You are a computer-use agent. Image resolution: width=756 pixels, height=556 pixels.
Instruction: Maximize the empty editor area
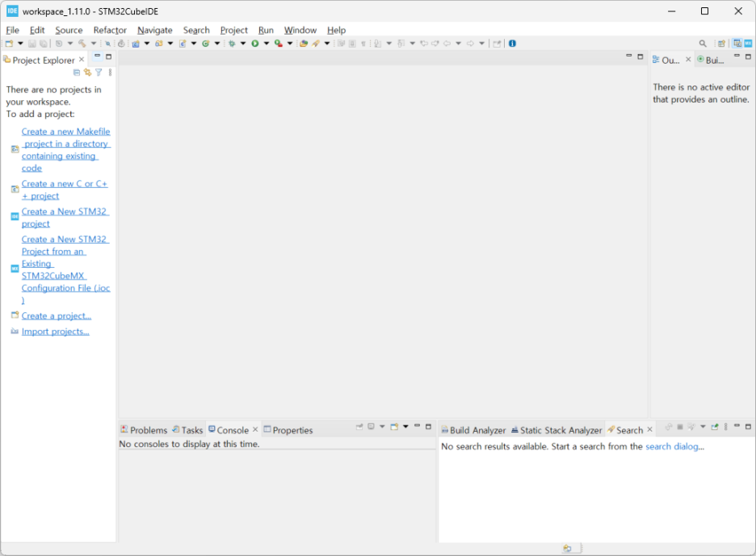640,56
